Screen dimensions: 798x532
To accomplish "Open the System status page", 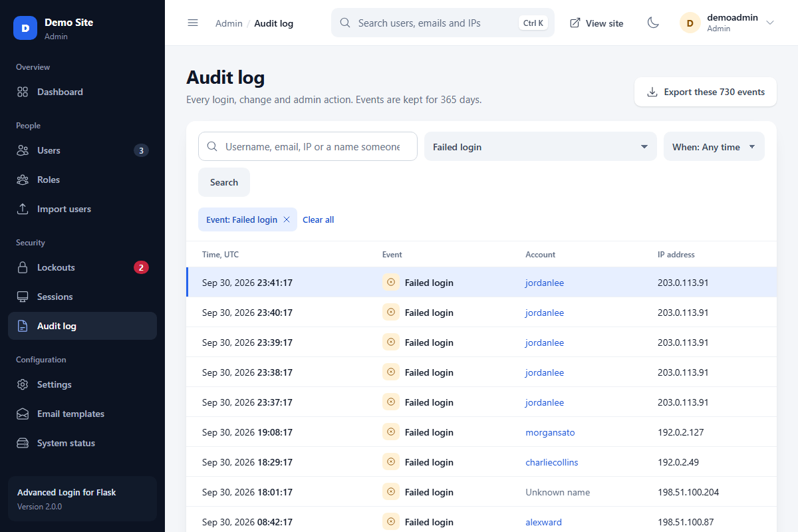I will (82, 443).
